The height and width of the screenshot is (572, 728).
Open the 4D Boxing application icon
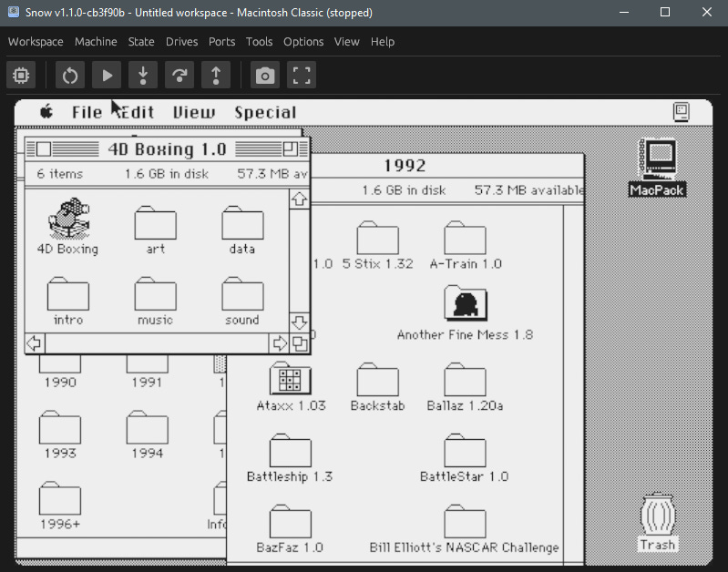tap(68, 220)
